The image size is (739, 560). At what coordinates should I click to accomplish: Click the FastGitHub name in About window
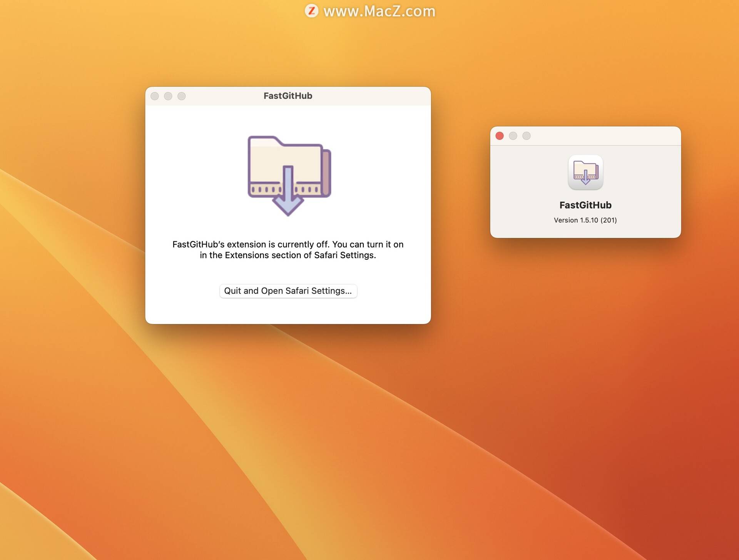point(585,205)
